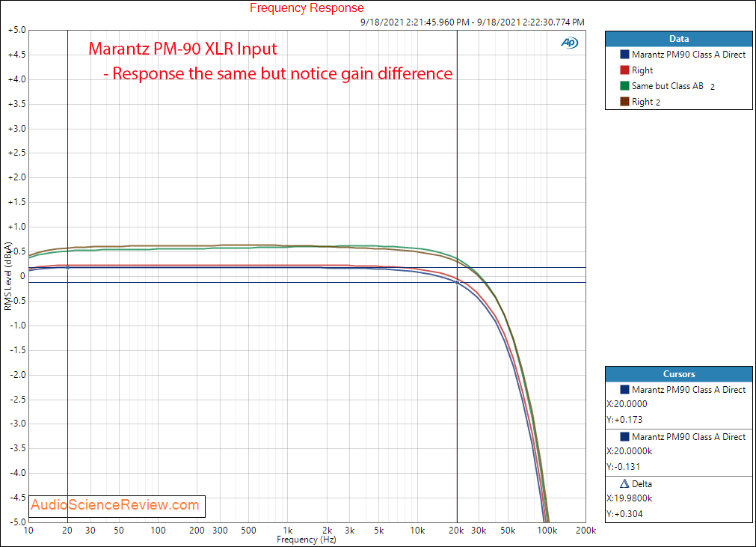Click the 'Response the same but notice gain difference' annotation
The width and height of the screenshot is (756, 547).
278,73
